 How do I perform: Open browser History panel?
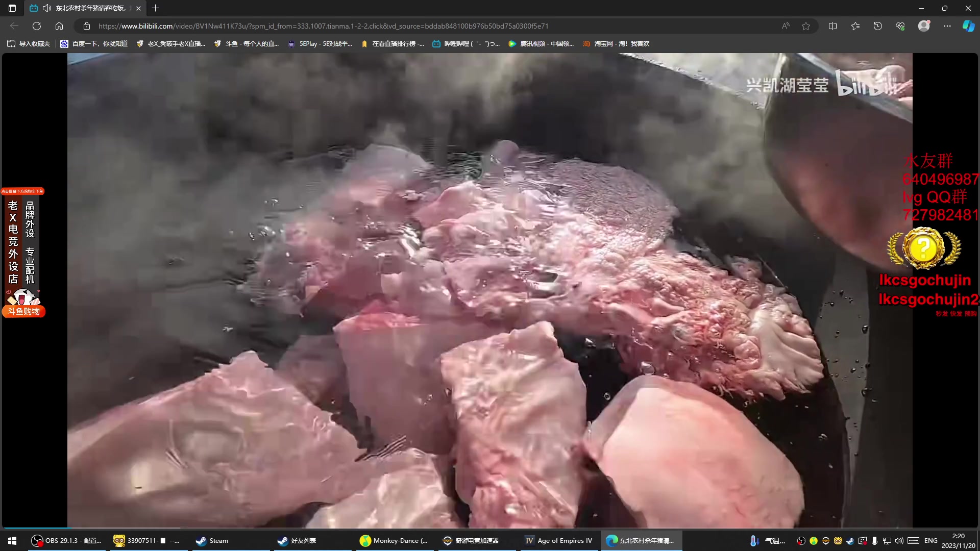point(878,26)
